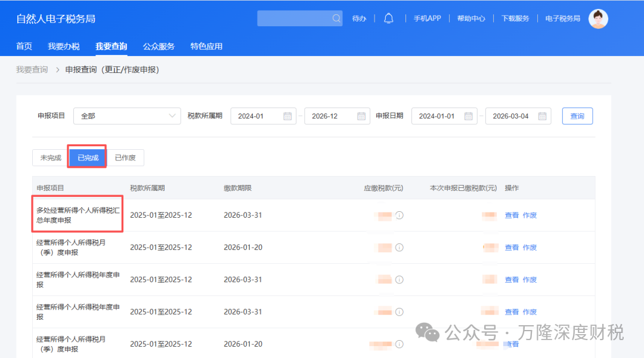Open the 电子税务局 header link
Image resolution: width=644 pixels, height=358 pixels.
point(562,18)
